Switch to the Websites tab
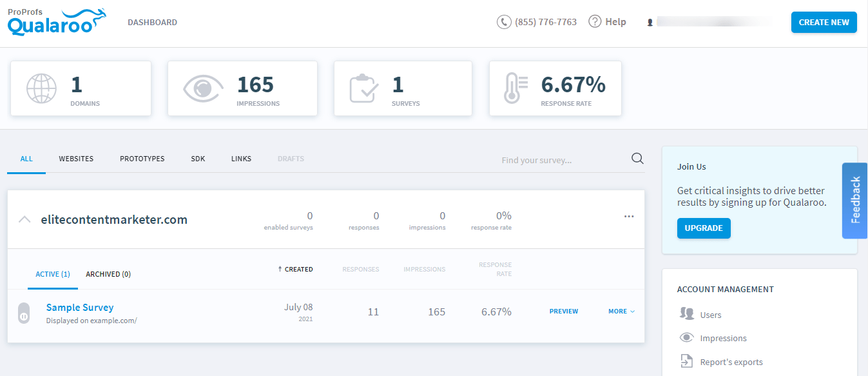 (76, 159)
